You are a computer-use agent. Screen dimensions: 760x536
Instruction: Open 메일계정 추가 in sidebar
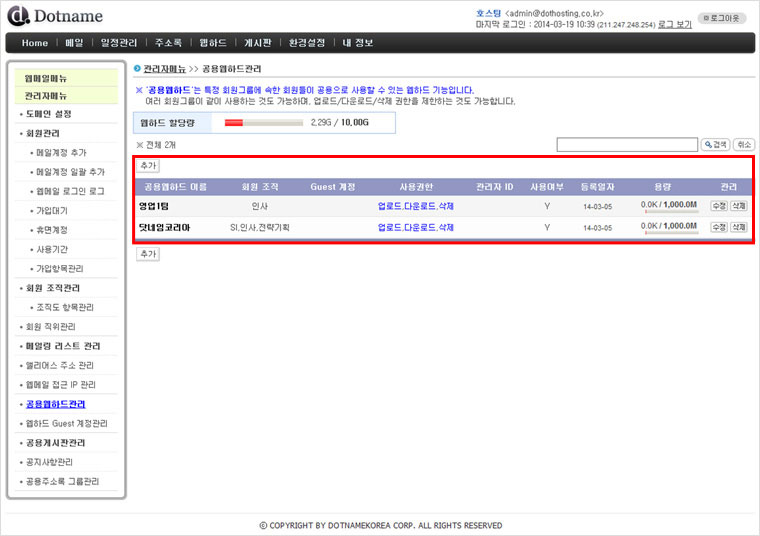[61, 153]
